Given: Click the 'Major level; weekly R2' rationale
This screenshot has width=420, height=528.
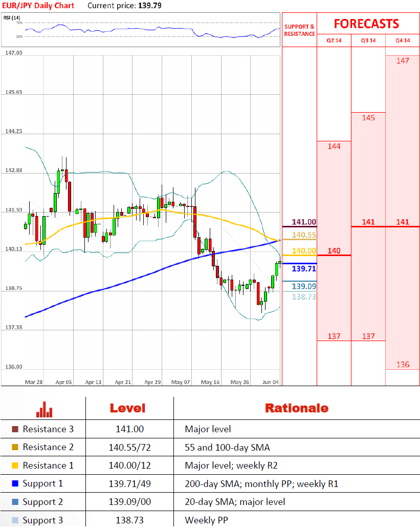Looking at the screenshot, I should coord(231,466).
